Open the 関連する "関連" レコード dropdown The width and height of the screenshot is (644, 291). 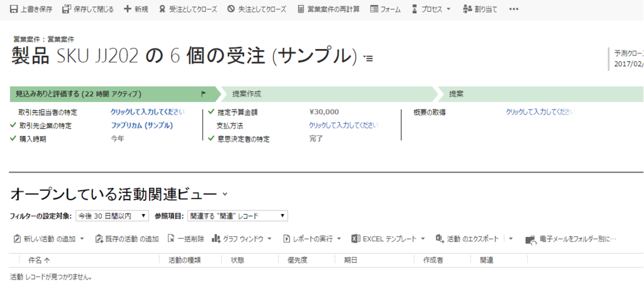coord(237,215)
